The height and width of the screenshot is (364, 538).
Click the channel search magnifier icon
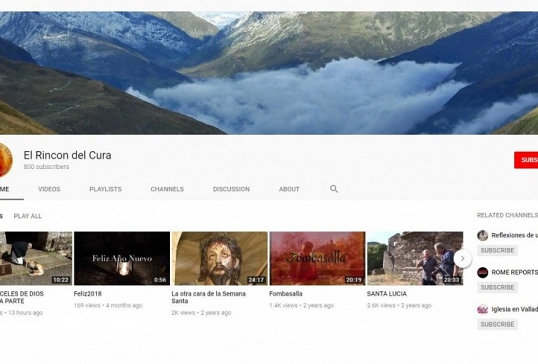pyautogui.click(x=334, y=189)
